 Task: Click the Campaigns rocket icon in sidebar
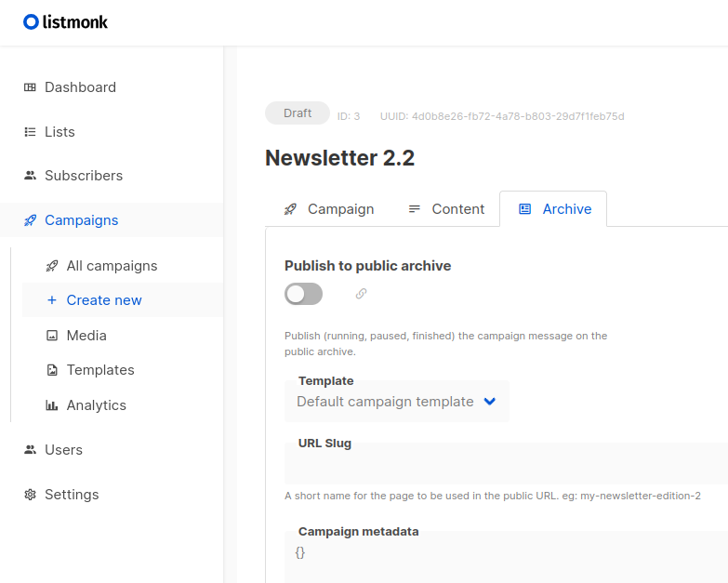30,220
